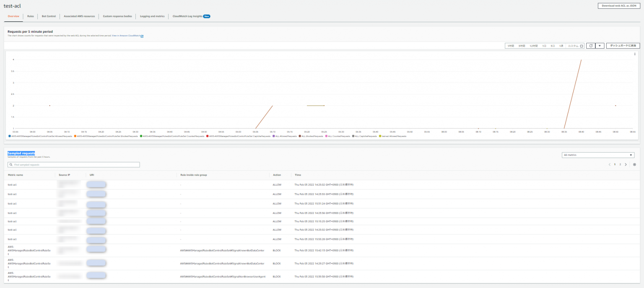Click the next page chevron icon
644x288 pixels.
626,164
